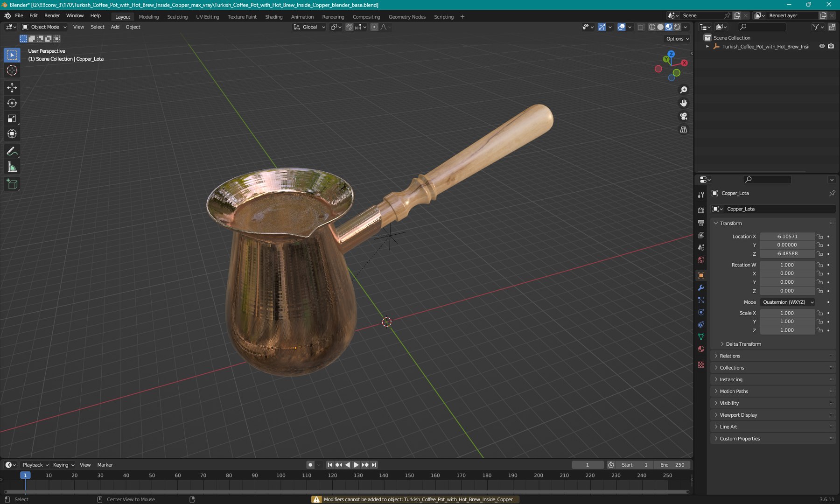Viewport: 840px width, 504px height.
Task: Select the Add Cube tool
Action: pos(12,185)
